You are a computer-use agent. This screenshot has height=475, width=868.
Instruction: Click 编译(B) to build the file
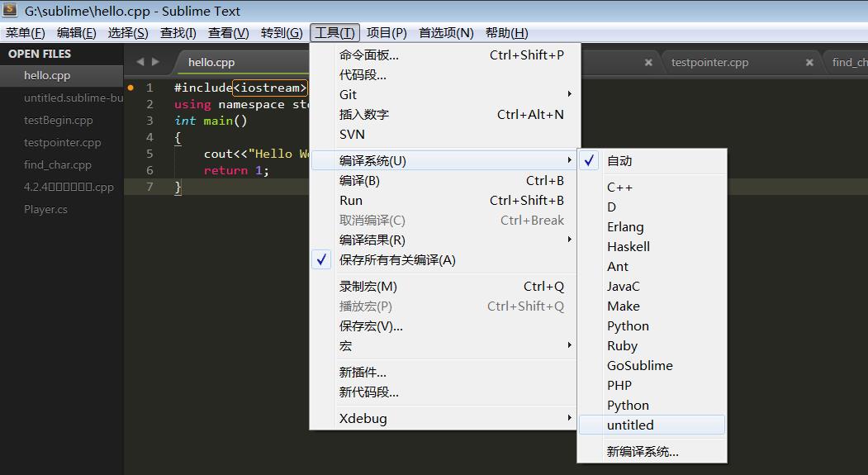(445, 180)
